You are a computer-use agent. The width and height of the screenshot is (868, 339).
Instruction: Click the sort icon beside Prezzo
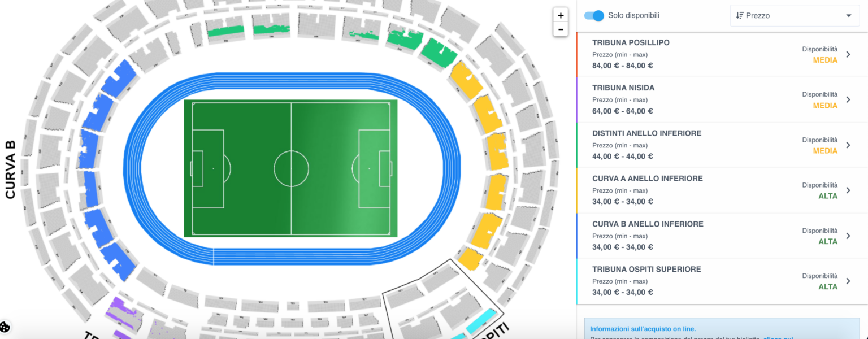pyautogui.click(x=739, y=16)
